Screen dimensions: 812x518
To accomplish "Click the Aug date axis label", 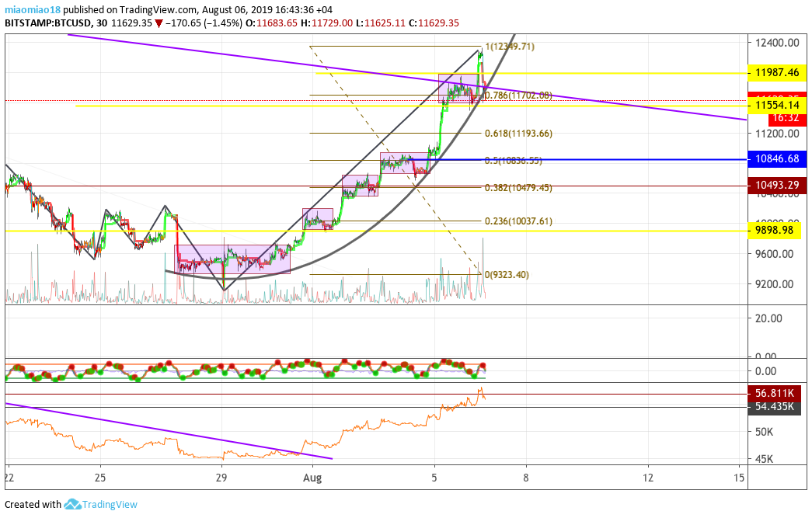I will 312,478.
